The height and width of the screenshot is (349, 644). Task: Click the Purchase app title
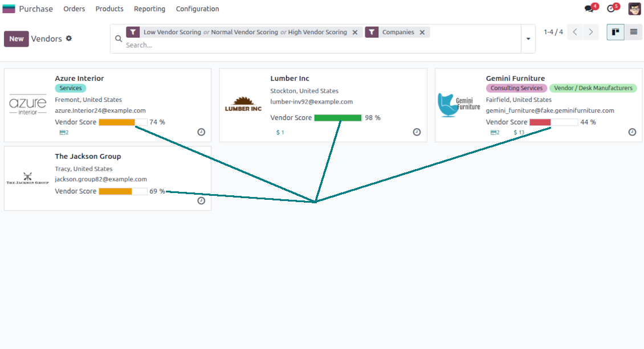(36, 9)
